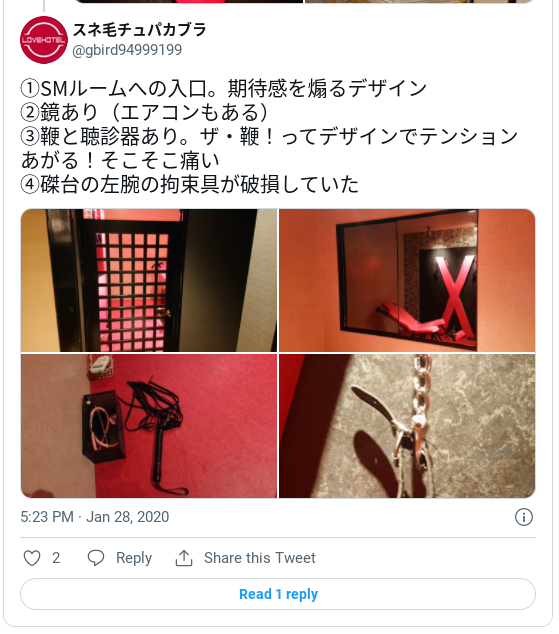
Task: Open display name スネ毛チュパカブラ
Action: coord(140,30)
